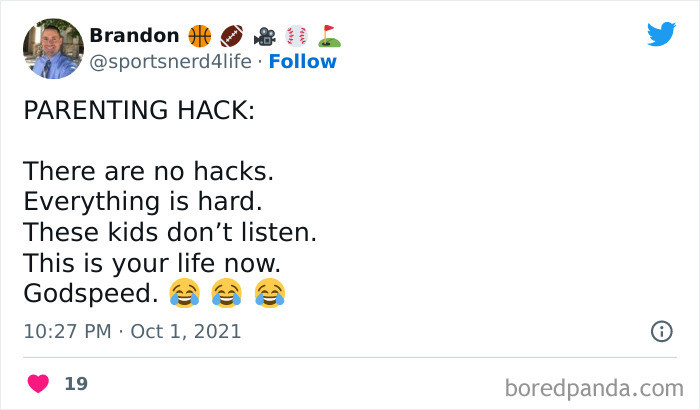Click the PARENTING HACK heading text
The width and height of the screenshot is (700, 410).
139,109
